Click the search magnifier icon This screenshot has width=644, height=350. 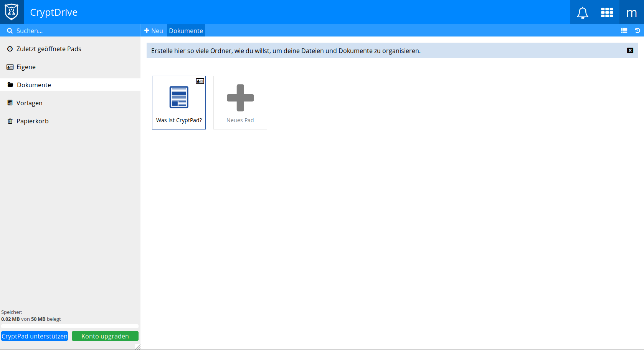pyautogui.click(x=10, y=31)
